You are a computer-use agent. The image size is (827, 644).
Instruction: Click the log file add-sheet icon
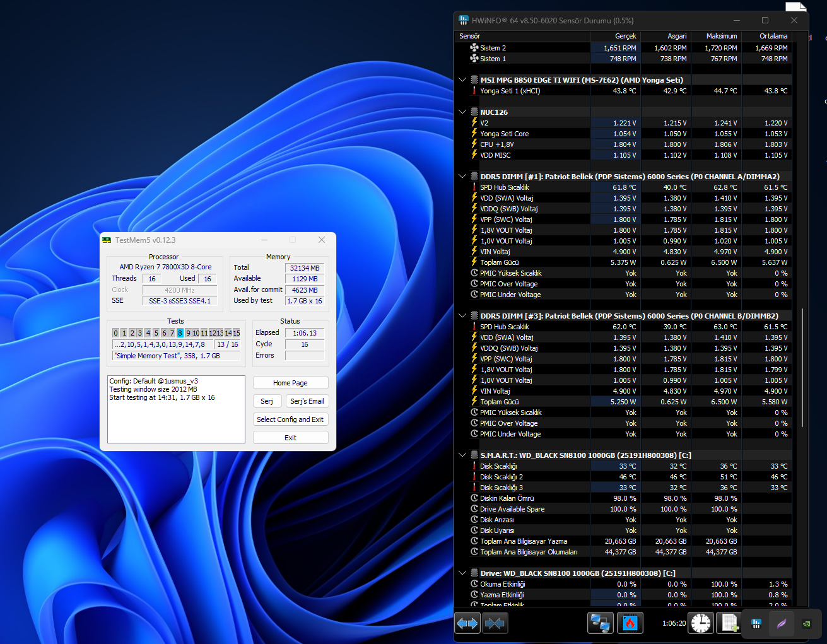click(x=730, y=623)
